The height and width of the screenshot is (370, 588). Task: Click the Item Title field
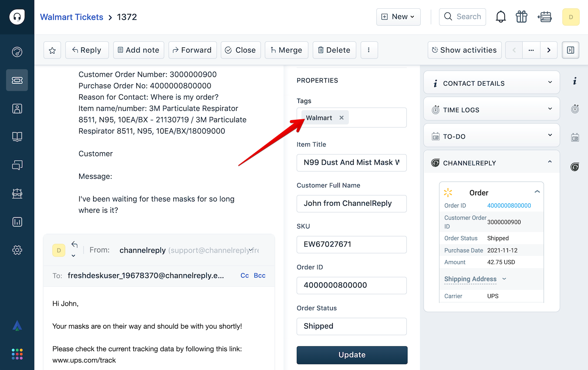pyautogui.click(x=352, y=162)
